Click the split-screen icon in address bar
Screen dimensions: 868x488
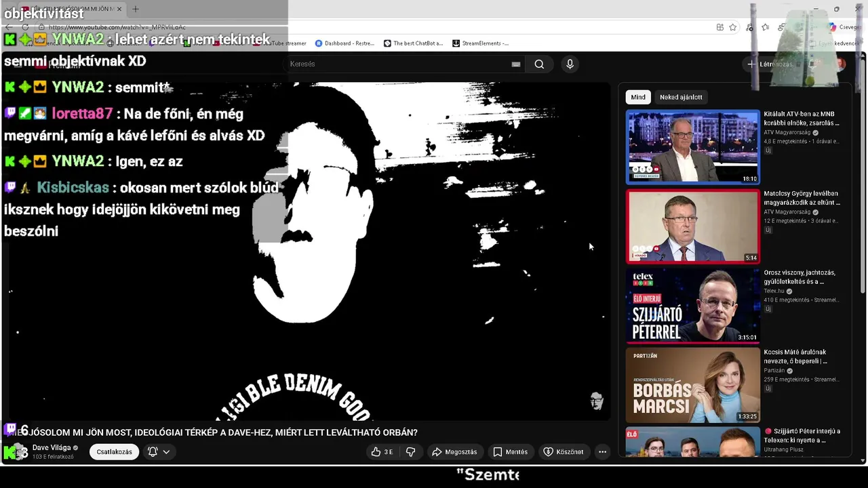(719, 27)
